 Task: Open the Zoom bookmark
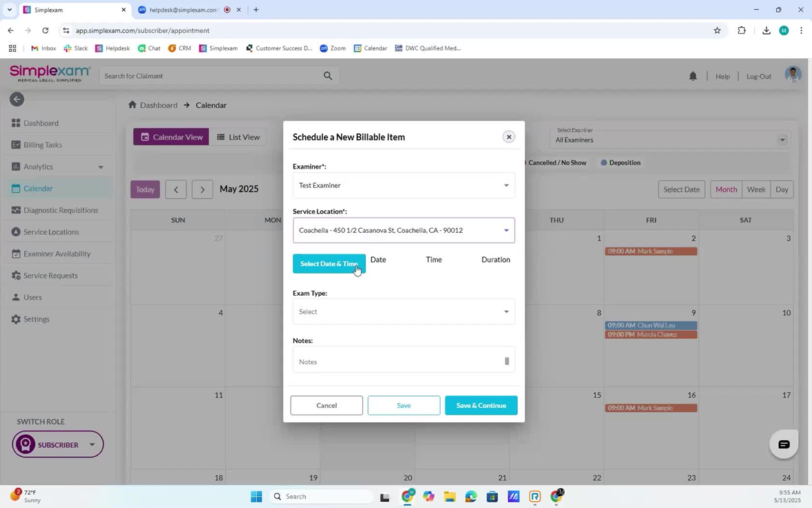(x=333, y=48)
